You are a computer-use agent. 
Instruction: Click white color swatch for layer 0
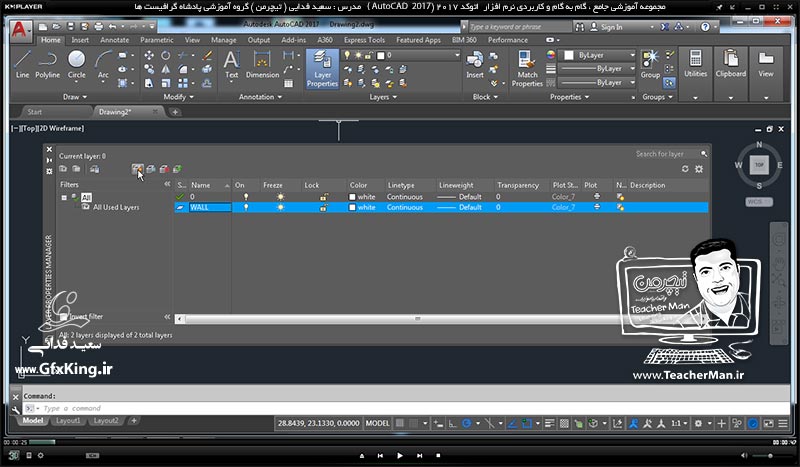coord(352,197)
